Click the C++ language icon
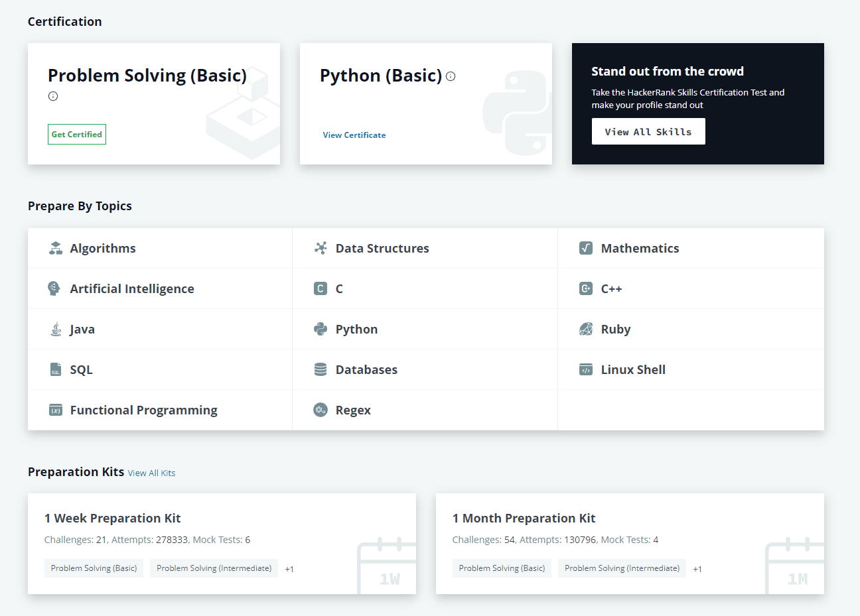Screen dimensions: 860x616 pos(586,288)
